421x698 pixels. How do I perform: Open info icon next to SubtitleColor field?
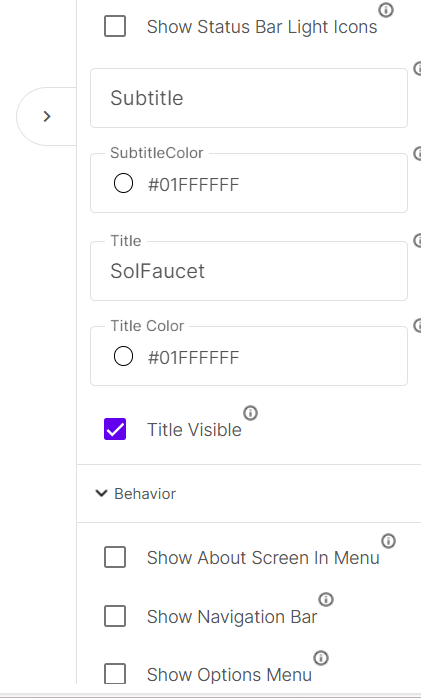tap(417, 154)
